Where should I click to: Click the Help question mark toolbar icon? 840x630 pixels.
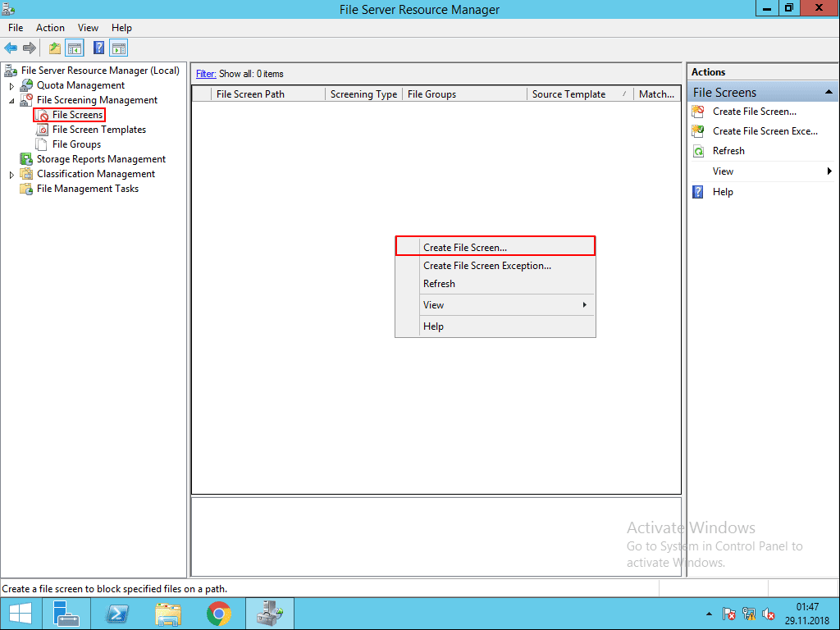[x=98, y=48]
